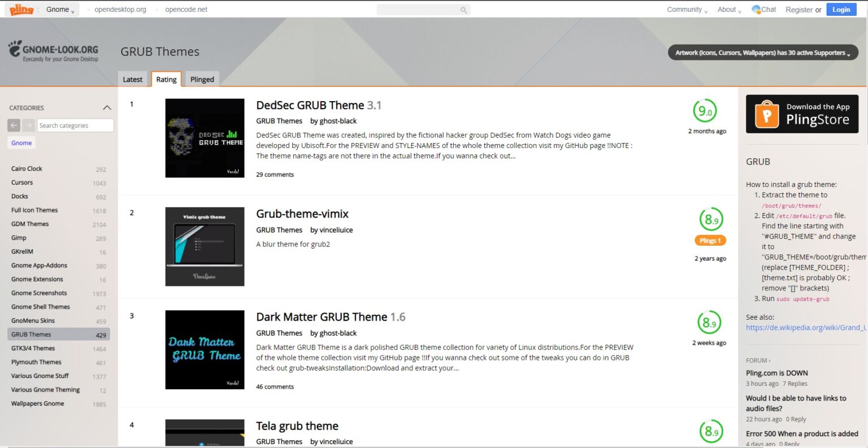This screenshot has width=868, height=448.
Task: Open the Gnome dropdown in top bar
Action: pyautogui.click(x=60, y=10)
